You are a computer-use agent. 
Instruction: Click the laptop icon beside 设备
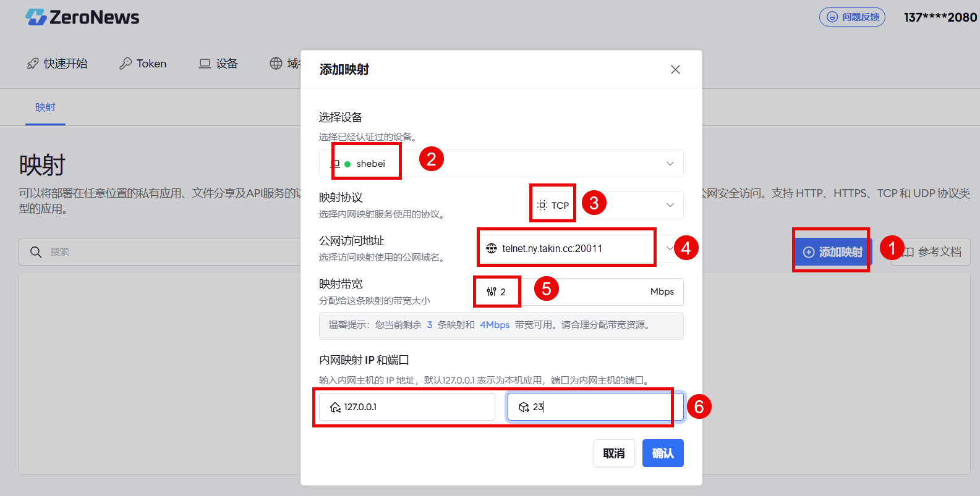coord(205,64)
